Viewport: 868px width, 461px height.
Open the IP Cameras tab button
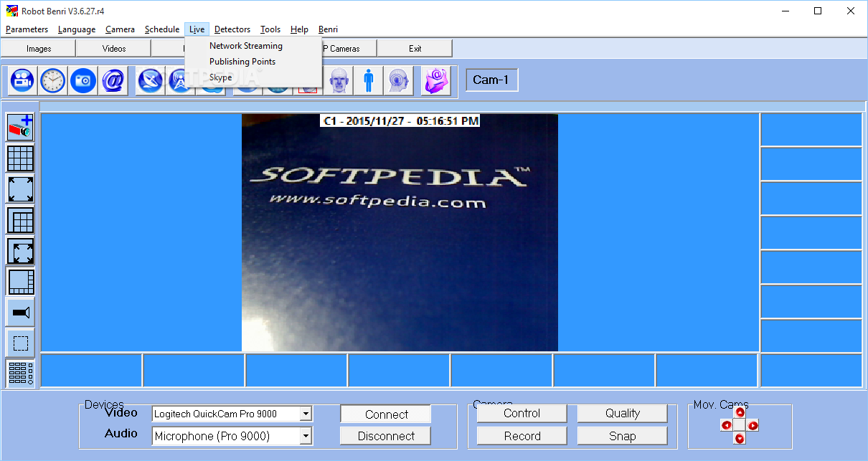349,49
